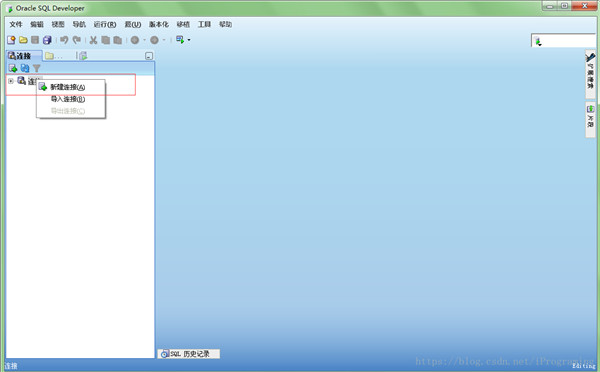Click the Refresh connections icon
Viewport: 600px width, 372px height.
[x=25, y=68]
